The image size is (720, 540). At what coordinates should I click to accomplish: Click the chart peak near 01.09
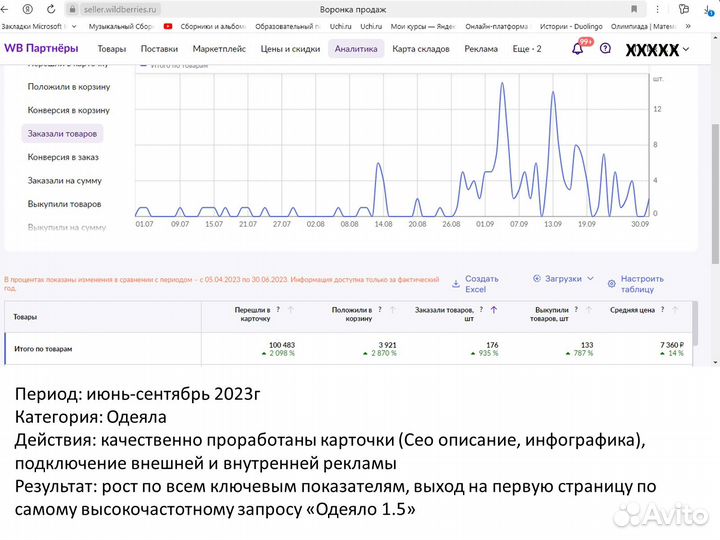tap(502, 84)
